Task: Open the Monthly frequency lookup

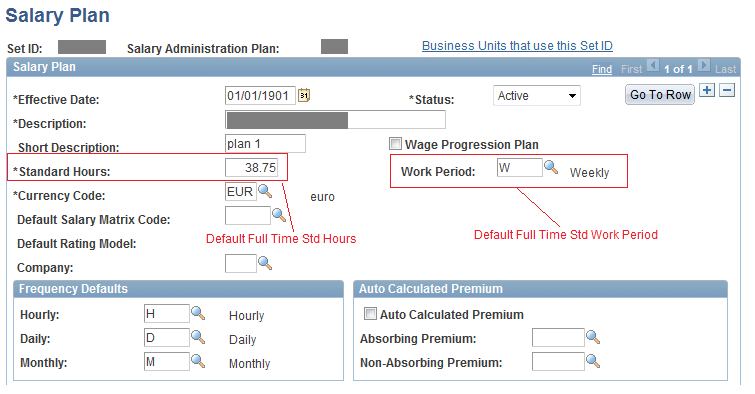Action: pyautogui.click(x=198, y=361)
